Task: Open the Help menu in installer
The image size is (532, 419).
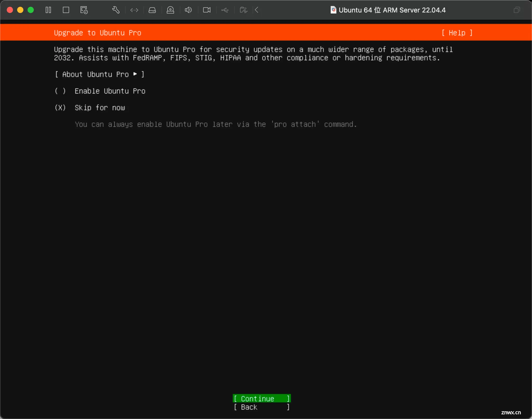Action: tap(457, 33)
